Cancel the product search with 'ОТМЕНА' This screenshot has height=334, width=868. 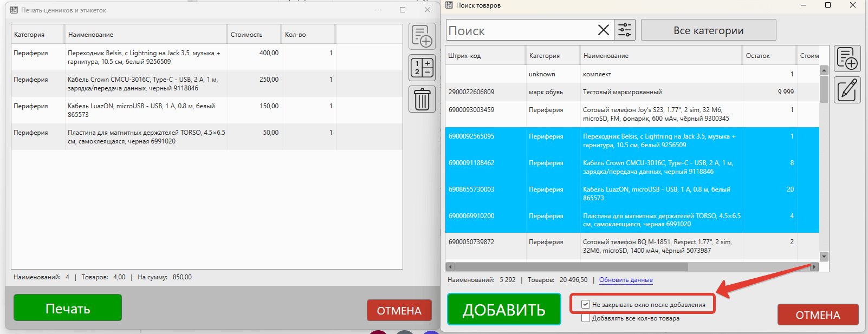click(x=817, y=315)
